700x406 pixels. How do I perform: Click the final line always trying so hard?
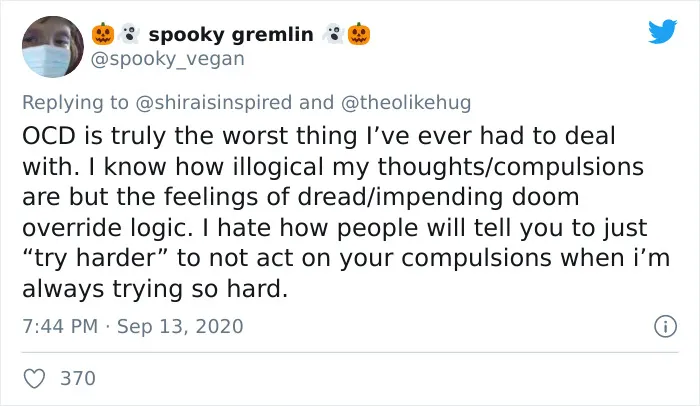[x=155, y=289]
